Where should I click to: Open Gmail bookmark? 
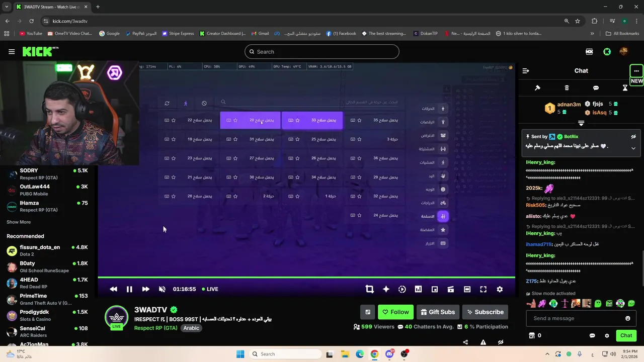pyautogui.click(x=260, y=34)
